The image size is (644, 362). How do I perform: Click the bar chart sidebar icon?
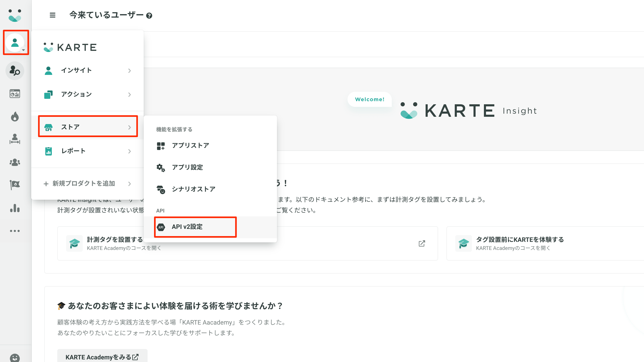[15, 208]
